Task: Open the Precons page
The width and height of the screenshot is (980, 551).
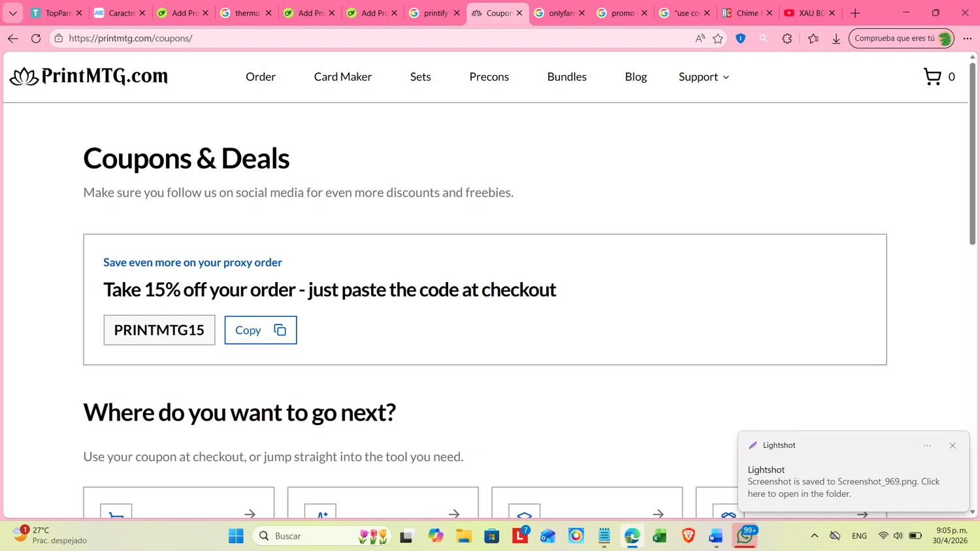Action: click(x=489, y=77)
